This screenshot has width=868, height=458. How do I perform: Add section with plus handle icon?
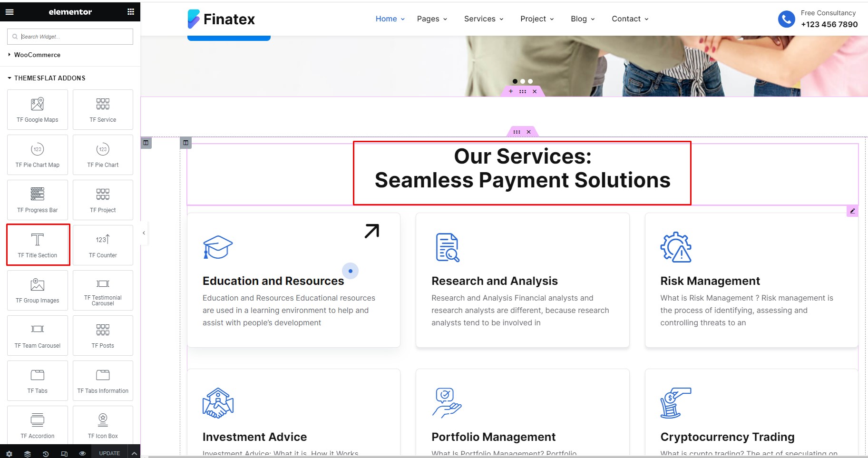pyautogui.click(x=511, y=91)
